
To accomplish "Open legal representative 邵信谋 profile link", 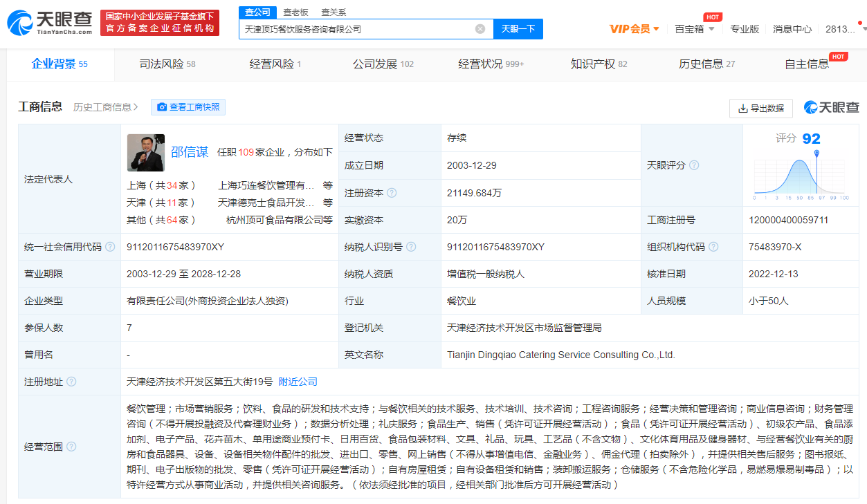I will click(x=190, y=152).
